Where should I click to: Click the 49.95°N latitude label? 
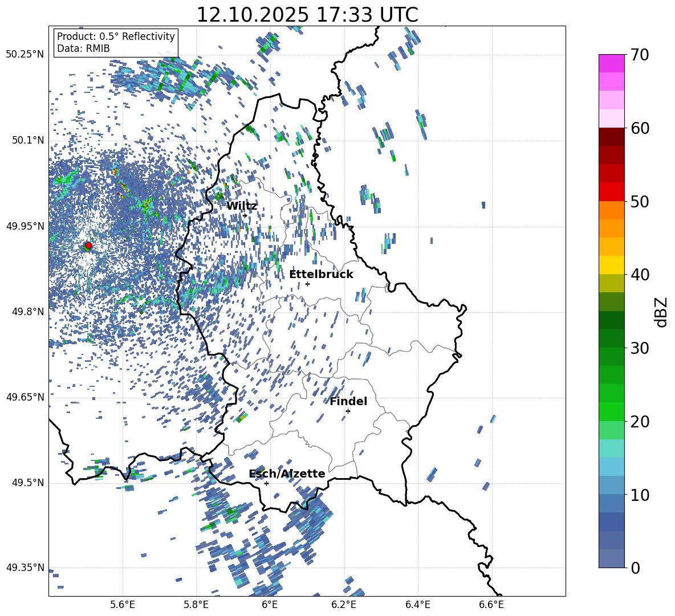[25, 226]
